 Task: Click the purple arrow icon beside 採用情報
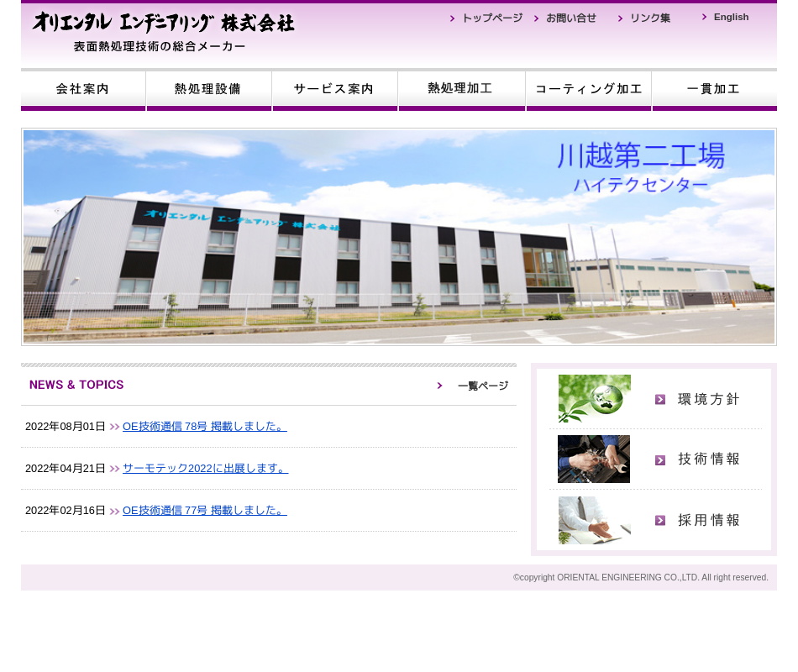pyautogui.click(x=660, y=521)
